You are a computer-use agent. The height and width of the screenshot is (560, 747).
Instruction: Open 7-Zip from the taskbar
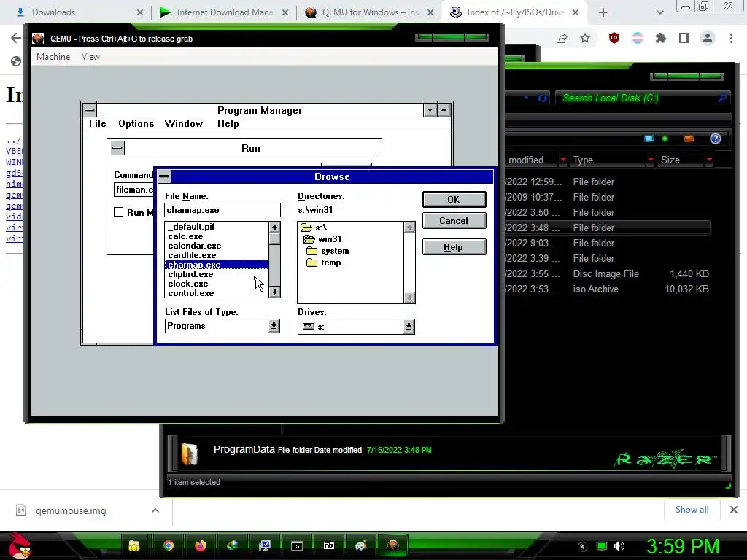329,545
